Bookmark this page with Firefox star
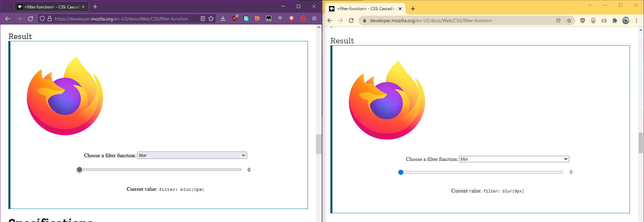The height and width of the screenshot is (222, 644). click(211, 19)
